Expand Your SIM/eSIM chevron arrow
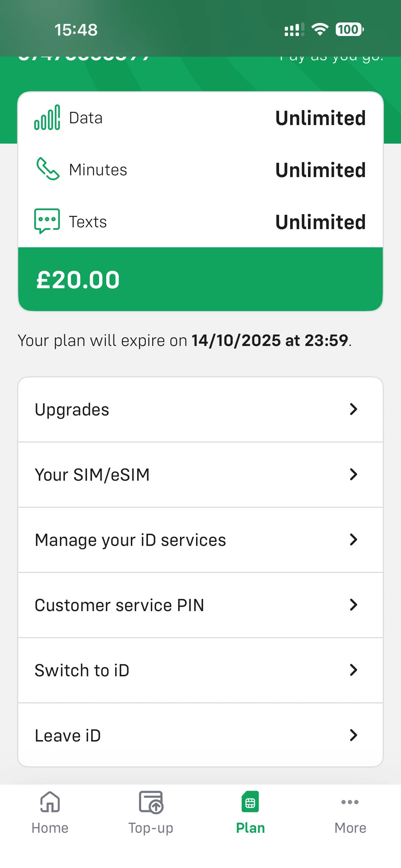 (x=353, y=475)
